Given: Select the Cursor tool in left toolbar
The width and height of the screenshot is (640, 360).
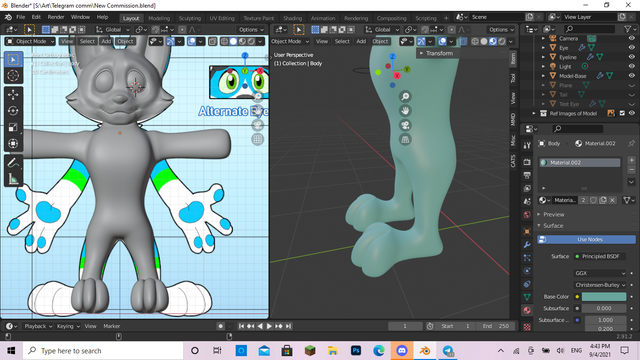Looking at the screenshot, I should point(13,76).
